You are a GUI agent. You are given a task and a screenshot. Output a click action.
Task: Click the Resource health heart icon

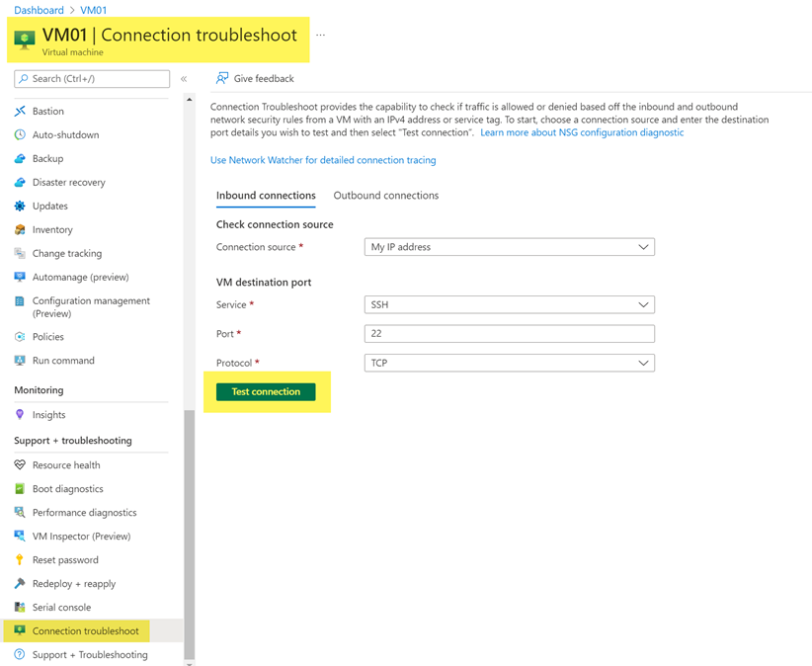[20, 465]
